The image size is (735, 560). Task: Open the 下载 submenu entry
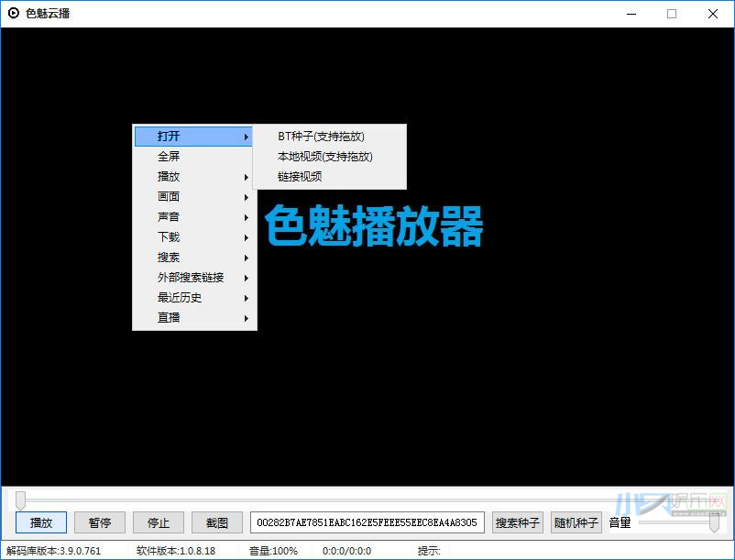pyautogui.click(x=193, y=237)
